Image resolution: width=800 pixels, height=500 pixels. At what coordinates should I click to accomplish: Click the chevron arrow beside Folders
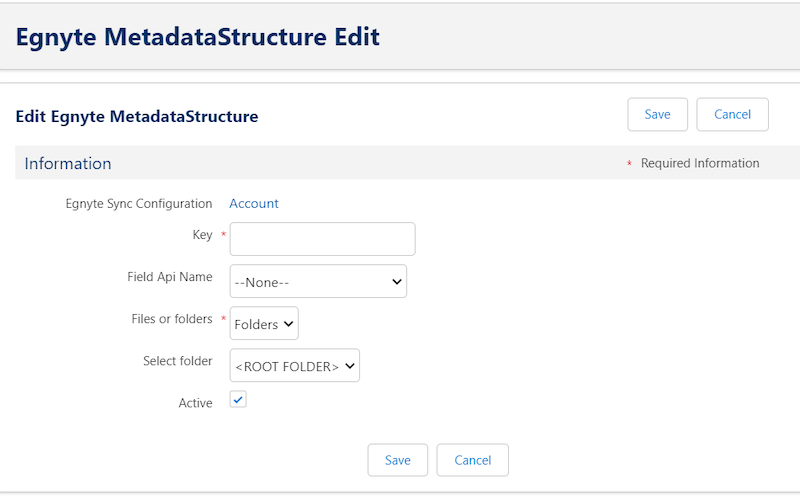288,323
